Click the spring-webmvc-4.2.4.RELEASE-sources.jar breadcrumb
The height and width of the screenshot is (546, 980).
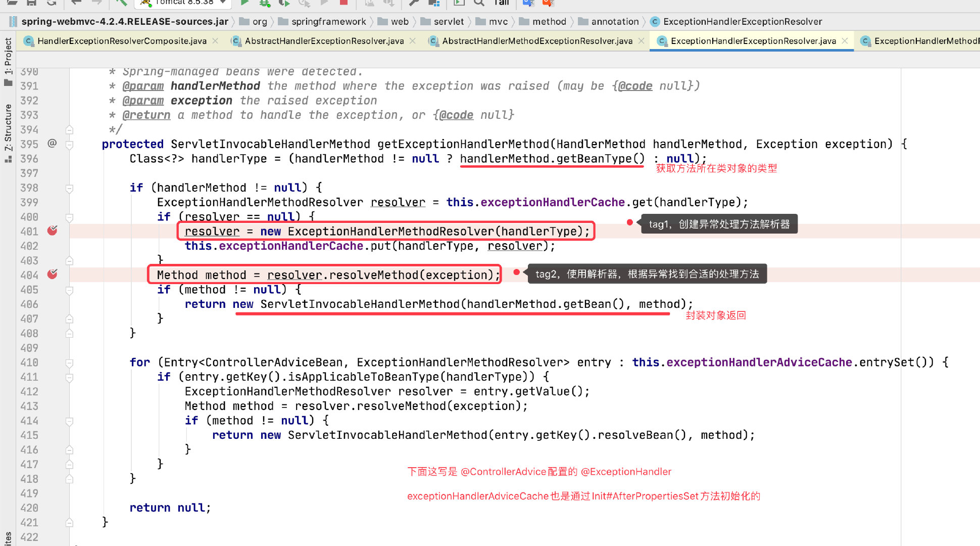click(x=119, y=21)
